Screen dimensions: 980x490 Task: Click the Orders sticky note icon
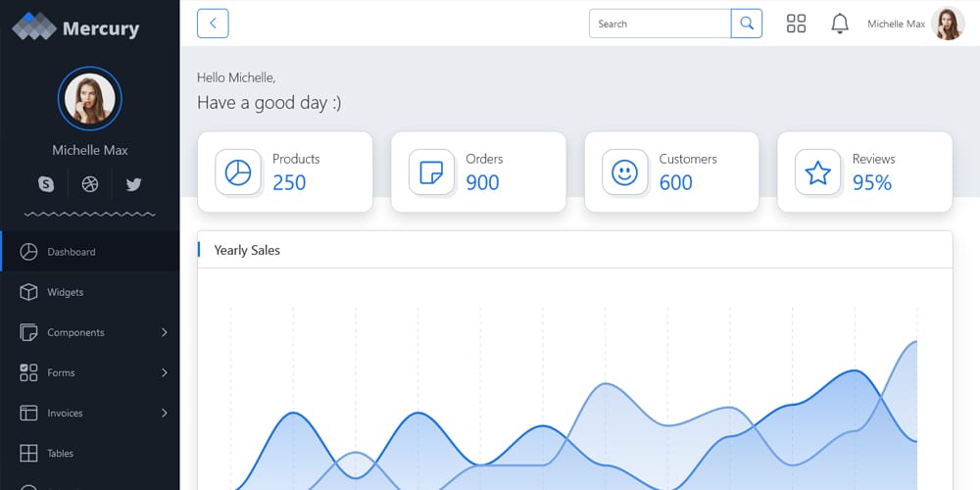pos(431,172)
